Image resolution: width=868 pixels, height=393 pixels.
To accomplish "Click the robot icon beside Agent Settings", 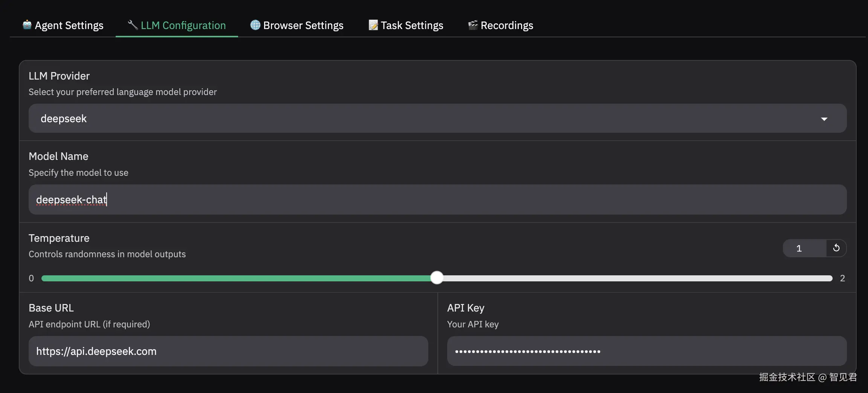I will (x=27, y=25).
